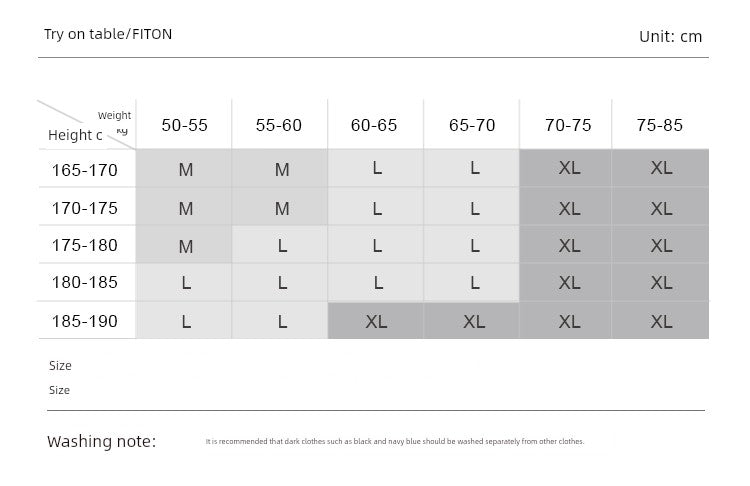Click the 180-185 height row label

pos(85,283)
